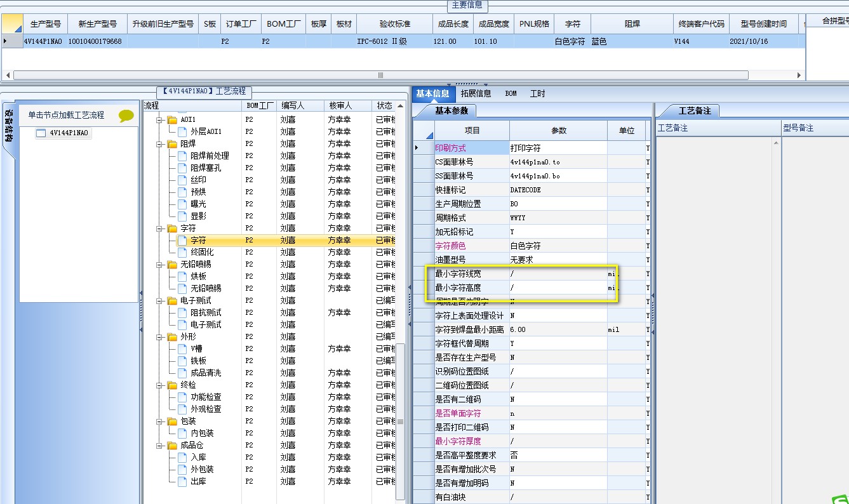The image size is (849, 504).
Task: Click the document icon beside 烘板
Action: pos(183,277)
